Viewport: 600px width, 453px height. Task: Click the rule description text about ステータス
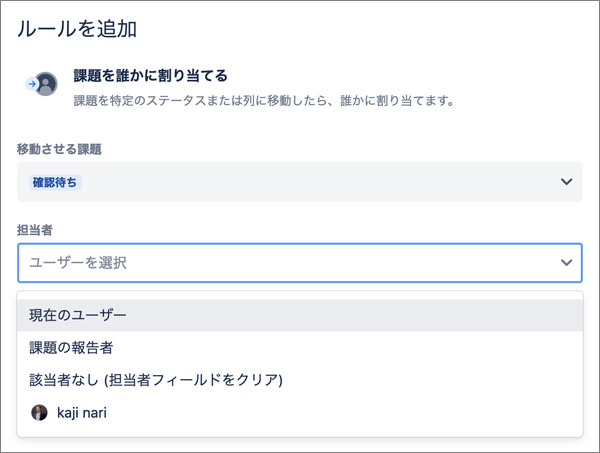264,101
